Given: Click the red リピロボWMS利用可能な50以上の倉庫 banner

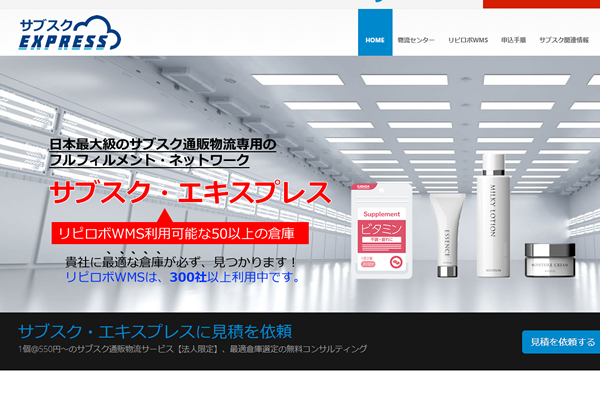Looking at the screenshot, I should tap(180, 232).
